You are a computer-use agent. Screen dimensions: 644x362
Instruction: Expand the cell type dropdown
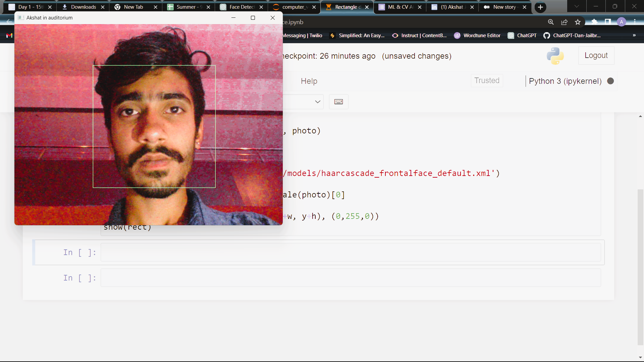[317, 102]
